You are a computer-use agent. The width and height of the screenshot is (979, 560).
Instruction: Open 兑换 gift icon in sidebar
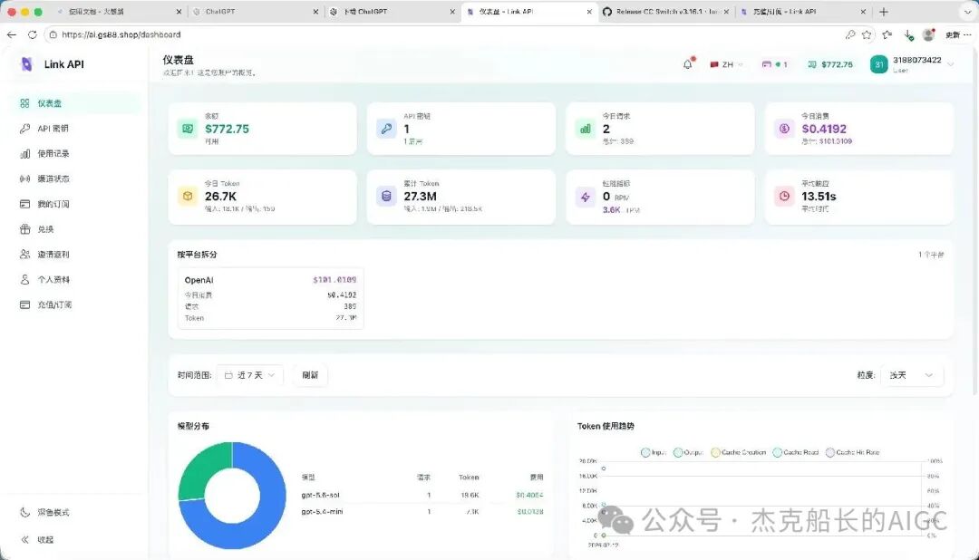(x=25, y=229)
